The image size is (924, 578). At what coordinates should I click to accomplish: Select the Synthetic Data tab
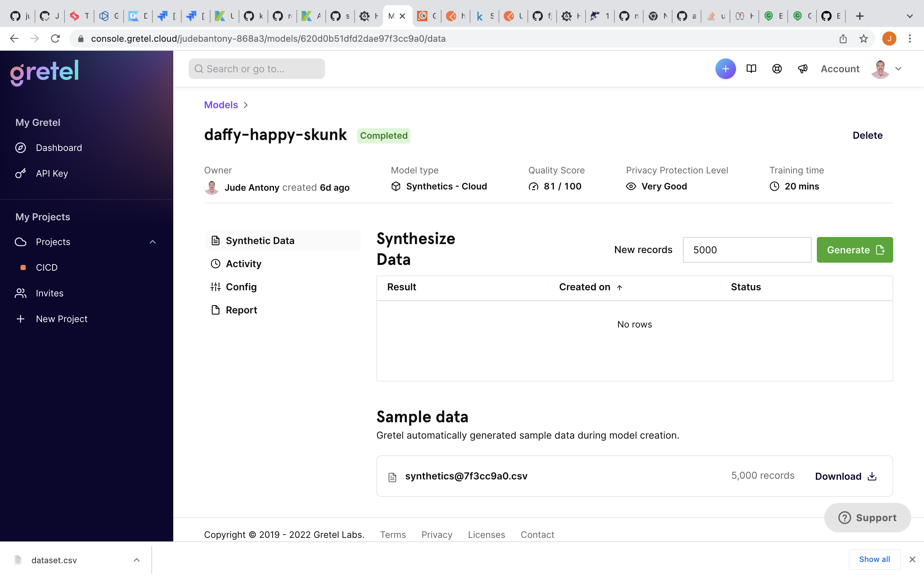tap(283, 241)
